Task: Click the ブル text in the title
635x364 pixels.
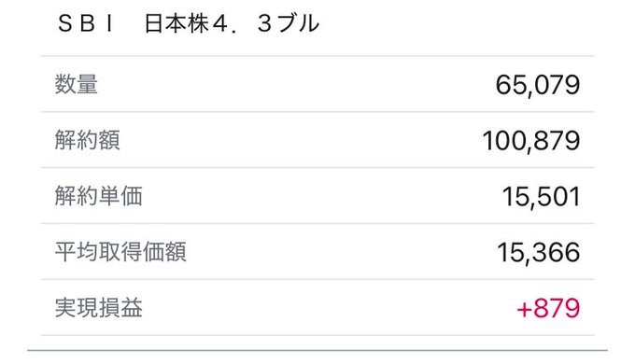Action: (299, 23)
